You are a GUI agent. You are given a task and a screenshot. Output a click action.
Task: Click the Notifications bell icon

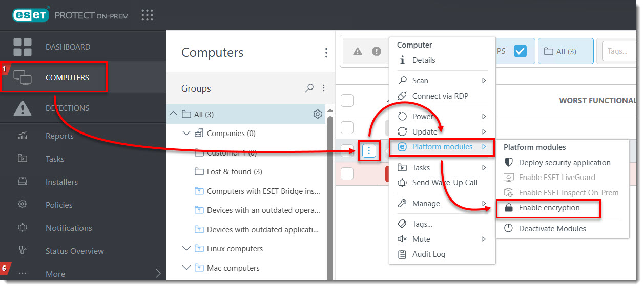pos(23,228)
